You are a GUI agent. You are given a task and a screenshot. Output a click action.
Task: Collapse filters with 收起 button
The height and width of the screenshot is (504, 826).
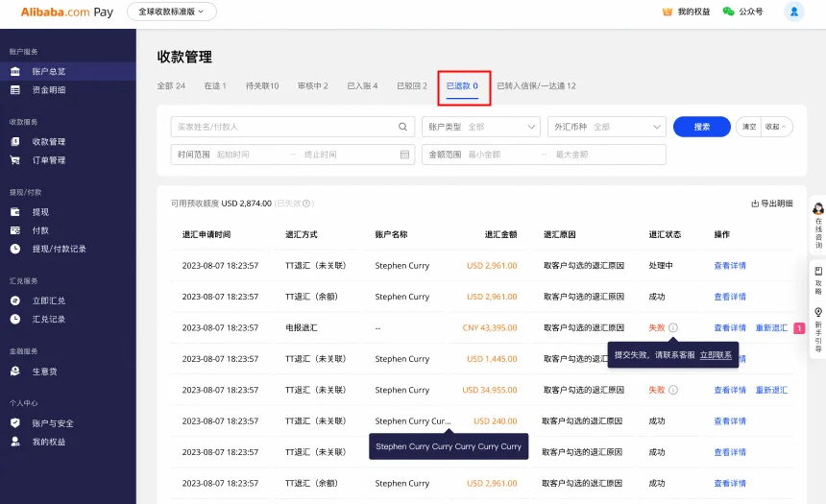(x=777, y=127)
